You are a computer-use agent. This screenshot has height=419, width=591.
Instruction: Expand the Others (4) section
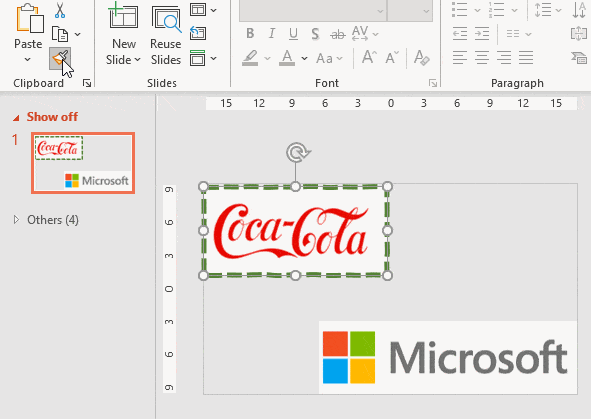pos(16,219)
